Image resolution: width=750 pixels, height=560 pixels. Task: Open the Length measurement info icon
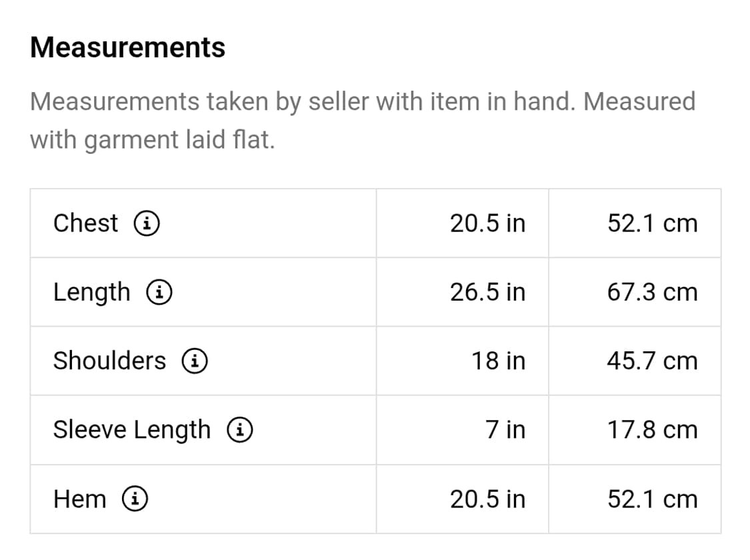click(159, 292)
